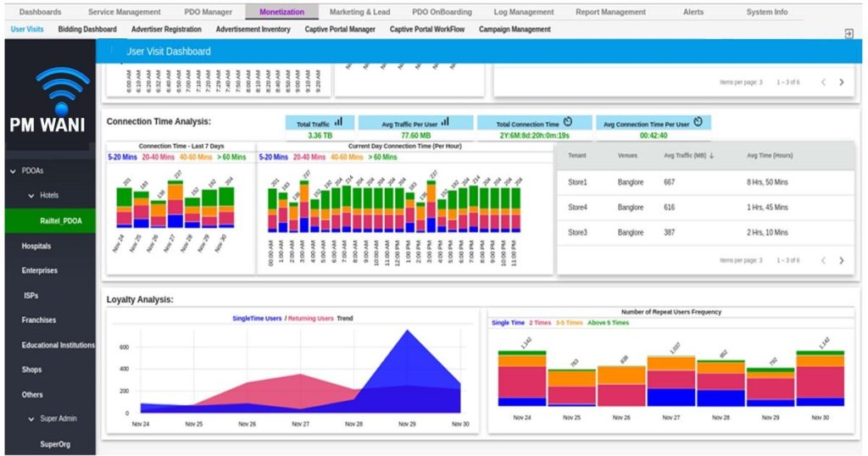Image resolution: width=868 pixels, height=456 pixels.
Task: Open Hospitals in the sidebar
Action: [x=36, y=246]
